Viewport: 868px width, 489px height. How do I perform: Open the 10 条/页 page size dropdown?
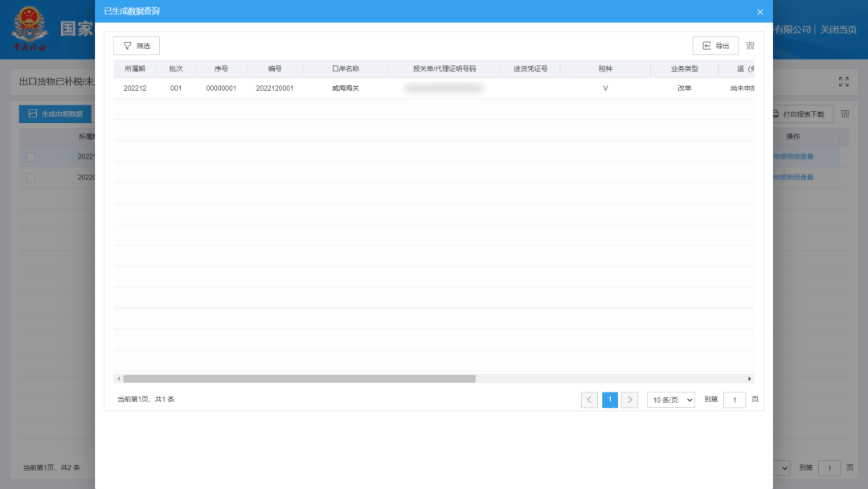coord(671,400)
